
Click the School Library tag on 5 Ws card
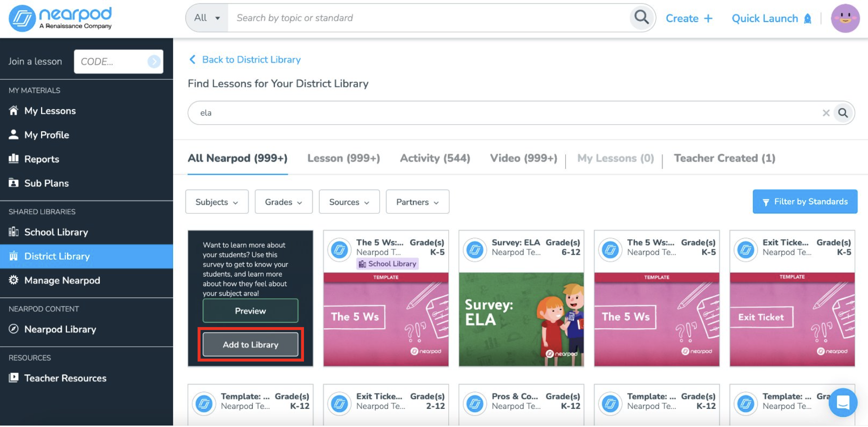pyautogui.click(x=387, y=264)
